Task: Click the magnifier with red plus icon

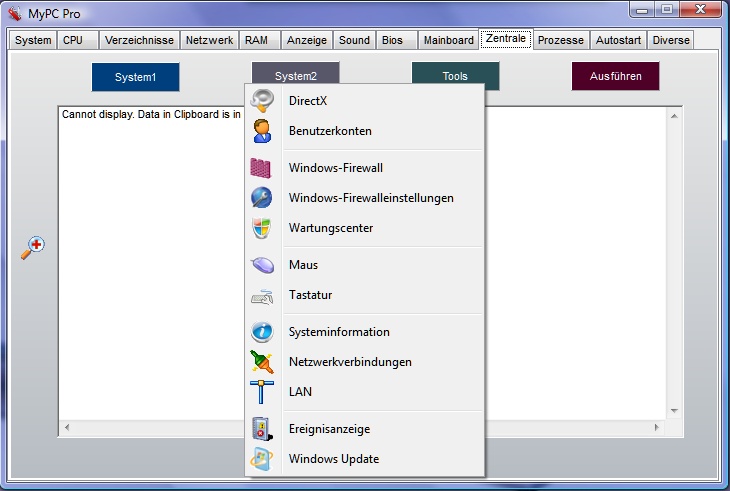Action: pyautogui.click(x=33, y=248)
